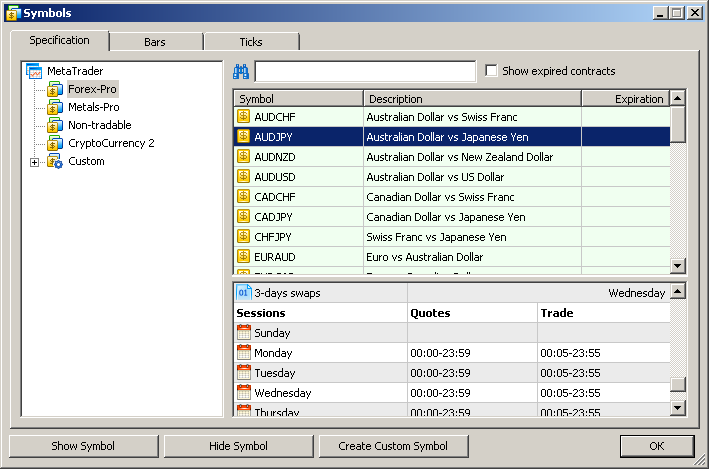Click sessions panel scrollbar thumb
709x469 pixels.
click(x=677, y=384)
